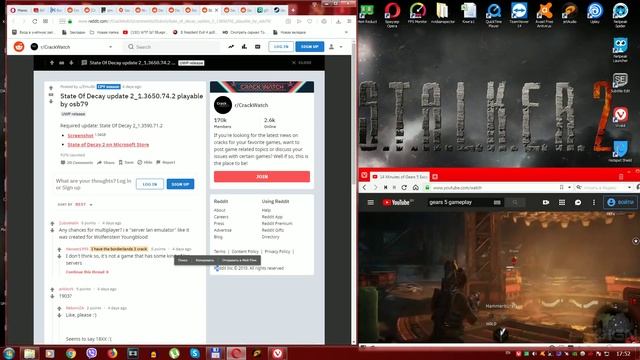The width and height of the screenshot is (640, 360).
Task: Open the FPS Monitor desktop shortcut
Action: 417,13
